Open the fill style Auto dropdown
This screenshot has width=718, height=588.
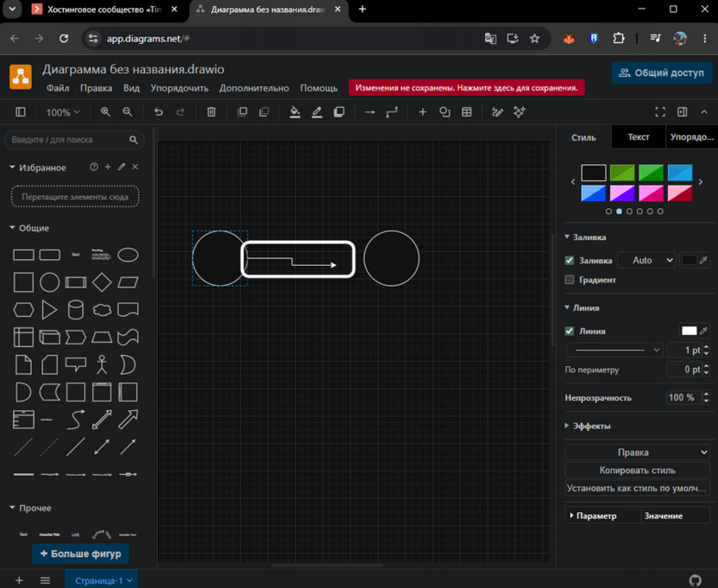[x=646, y=260]
